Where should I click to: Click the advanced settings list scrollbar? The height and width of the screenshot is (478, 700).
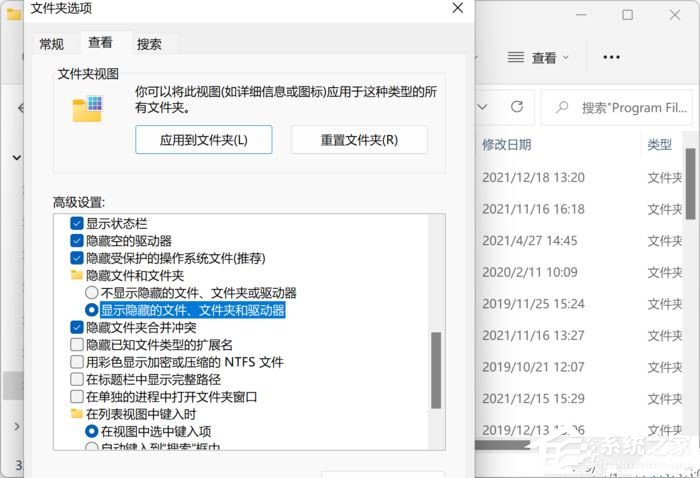click(x=435, y=369)
